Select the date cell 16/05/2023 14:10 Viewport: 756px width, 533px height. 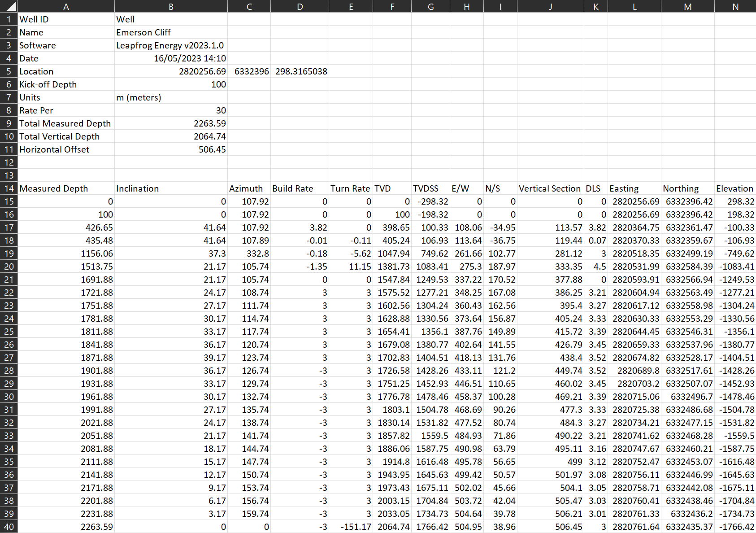(x=171, y=58)
